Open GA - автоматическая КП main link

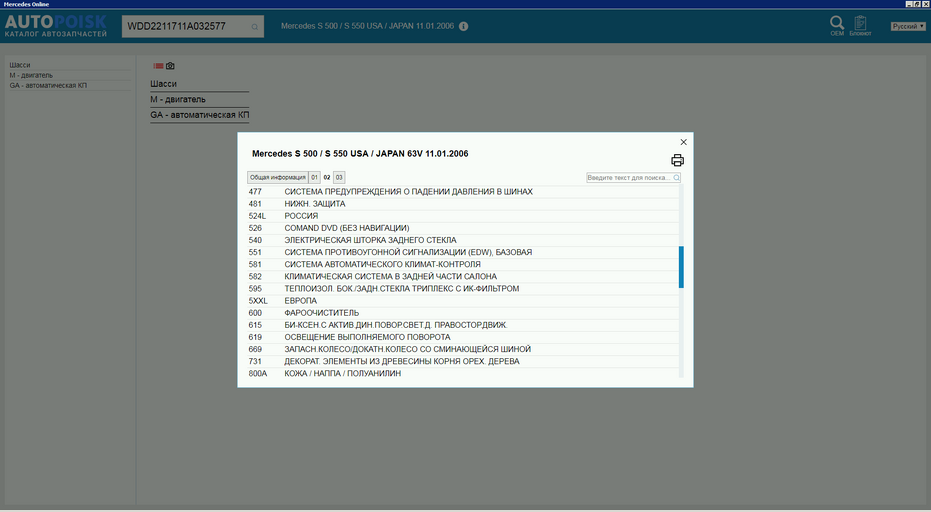(200, 115)
